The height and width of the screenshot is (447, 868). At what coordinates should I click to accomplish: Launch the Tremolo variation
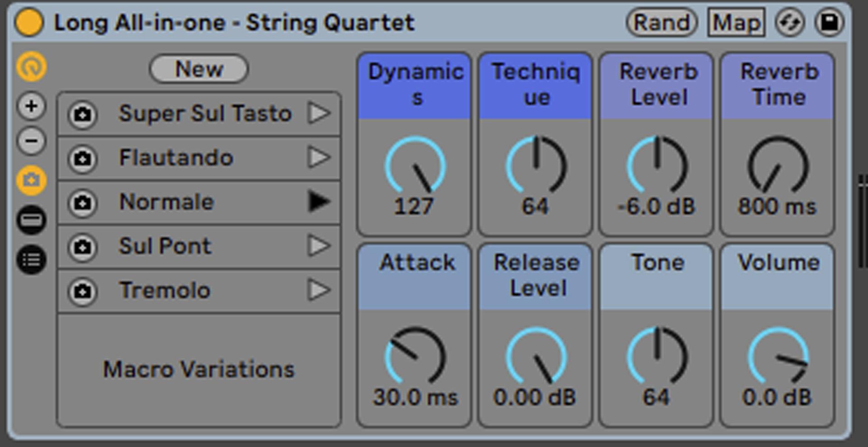(x=319, y=290)
